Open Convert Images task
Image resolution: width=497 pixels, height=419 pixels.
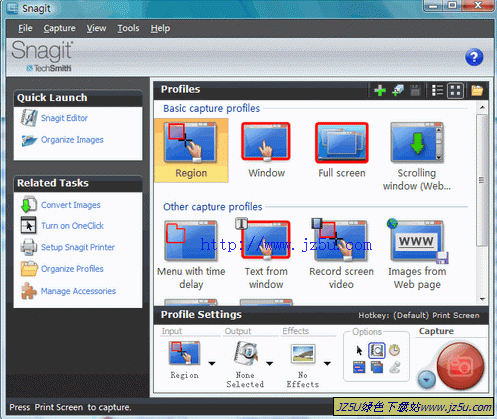(70, 205)
